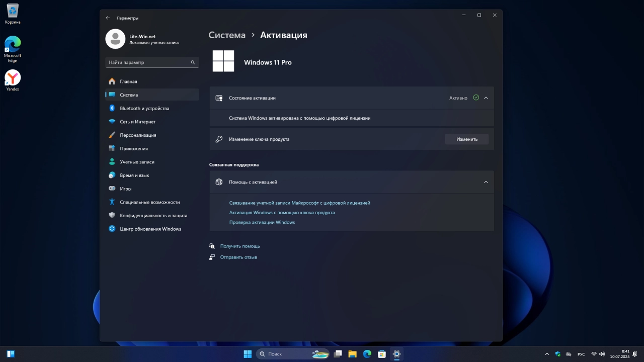This screenshot has height=362, width=644.
Task: Open Microsoft Edge from taskbar
Action: (367, 354)
